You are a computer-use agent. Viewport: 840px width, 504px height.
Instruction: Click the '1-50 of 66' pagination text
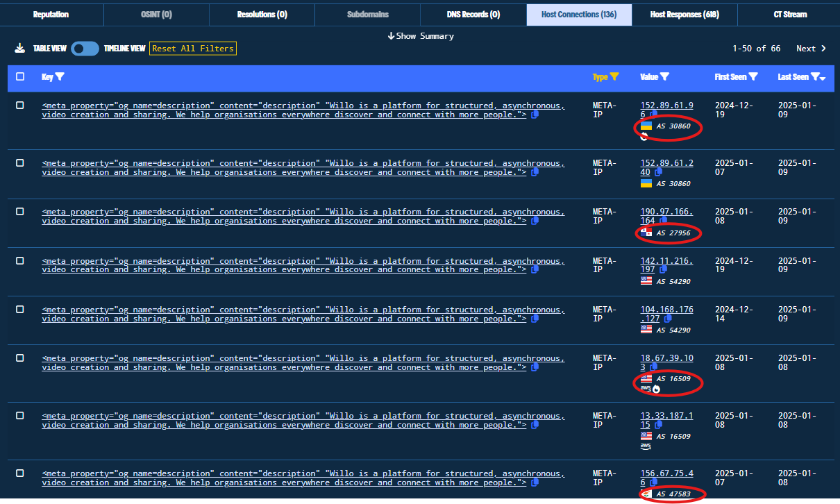(x=757, y=49)
